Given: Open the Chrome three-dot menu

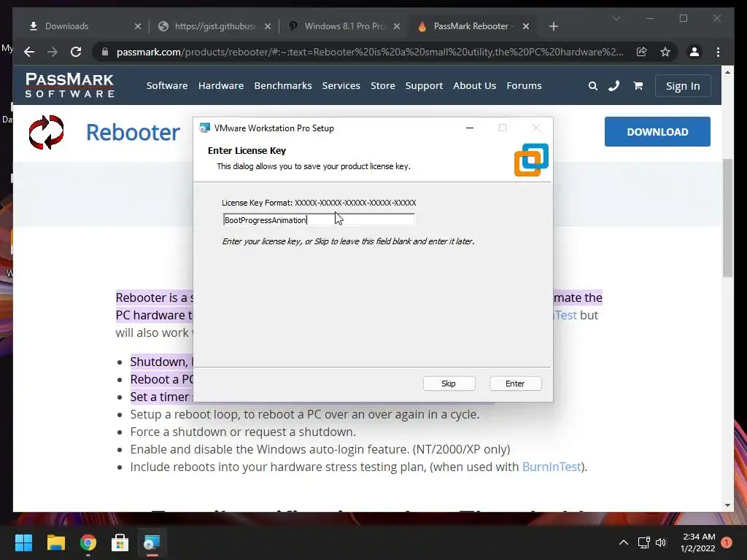Looking at the screenshot, I should click(718, 52).
